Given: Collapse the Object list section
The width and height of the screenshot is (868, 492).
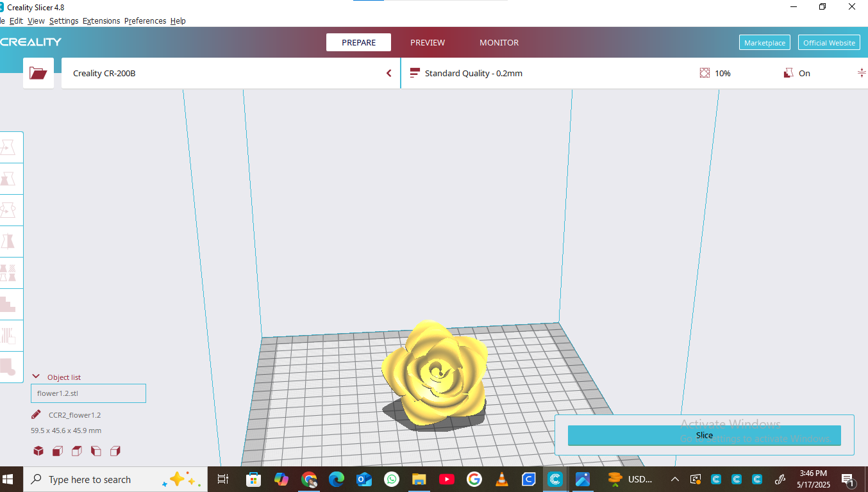Looking at the screenshot, I should tap(36, 377).
